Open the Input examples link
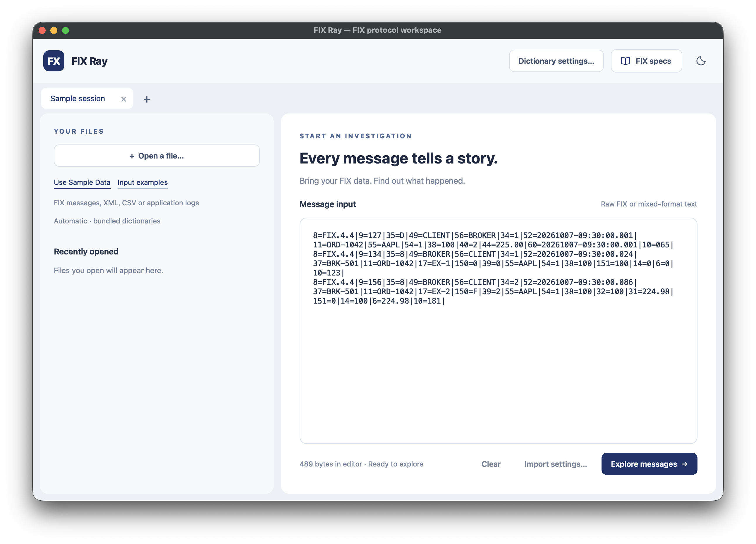The width and height of the screenshot is (756, 544). pyautogui.click(x=143, y=182)
